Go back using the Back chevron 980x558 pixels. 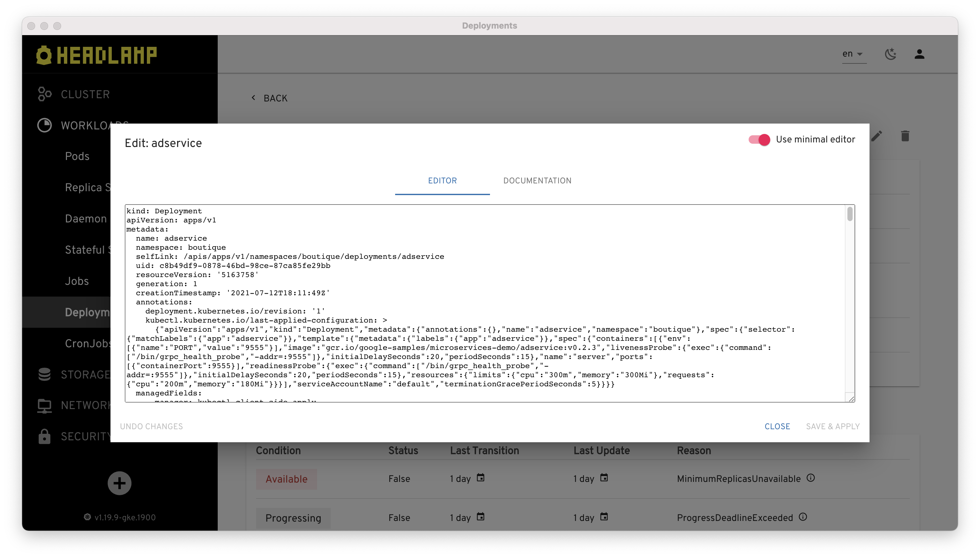(x=253, y=98)
